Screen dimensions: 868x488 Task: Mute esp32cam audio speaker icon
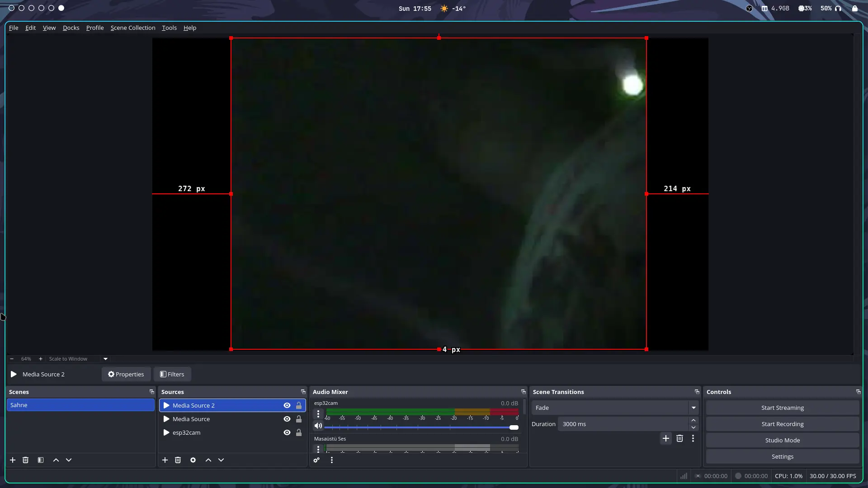click(318, 426)
